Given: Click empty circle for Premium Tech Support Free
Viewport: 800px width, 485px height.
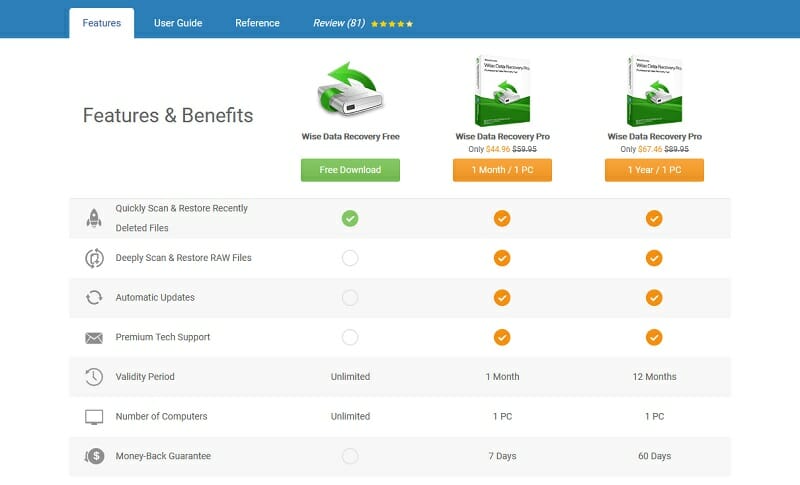Looking at the screenshot, I should point(350,337).
